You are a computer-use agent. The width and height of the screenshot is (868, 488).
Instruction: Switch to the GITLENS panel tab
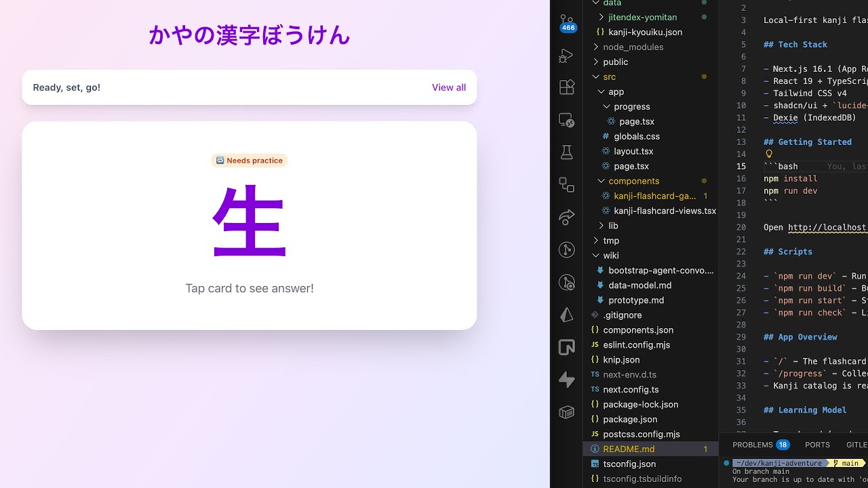coord(857,445)
